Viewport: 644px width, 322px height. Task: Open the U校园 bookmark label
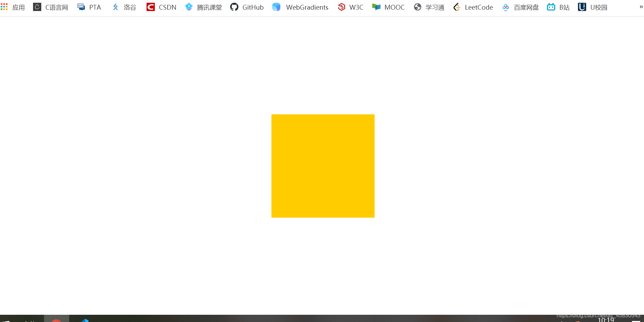pos(599,7)
